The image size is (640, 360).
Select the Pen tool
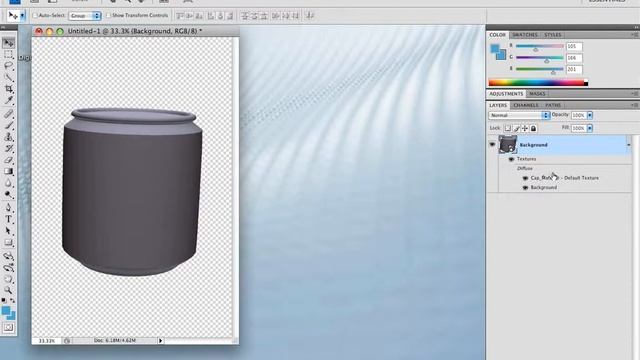click(x=8, y=208)
